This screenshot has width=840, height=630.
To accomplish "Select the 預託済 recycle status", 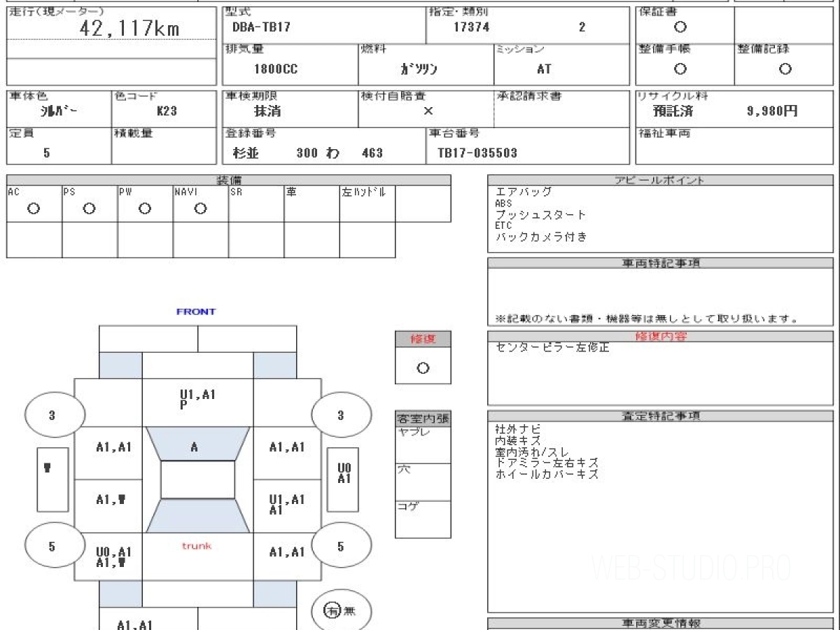I will click(673, 111).
